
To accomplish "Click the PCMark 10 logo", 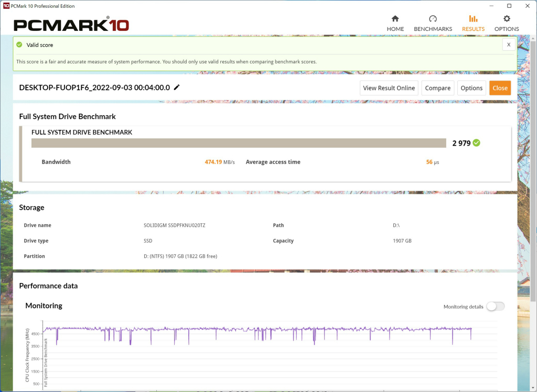I will pyautogui.click(x=71, y=24).
